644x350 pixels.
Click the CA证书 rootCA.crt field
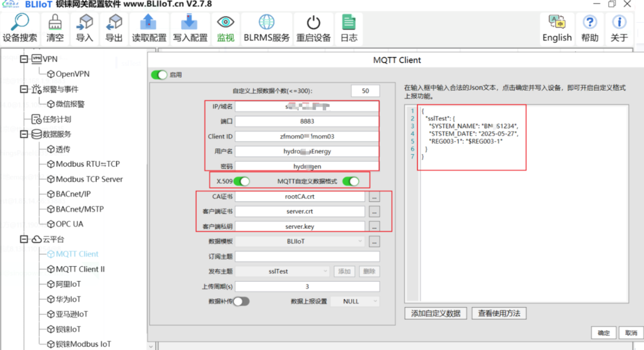[301, 197]
